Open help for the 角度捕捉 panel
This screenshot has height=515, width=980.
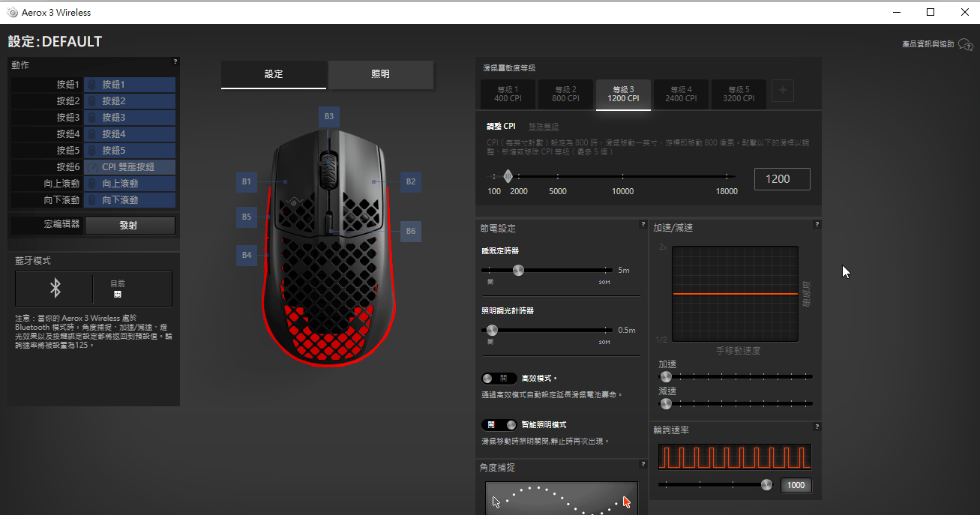click(x=643, y=464)
